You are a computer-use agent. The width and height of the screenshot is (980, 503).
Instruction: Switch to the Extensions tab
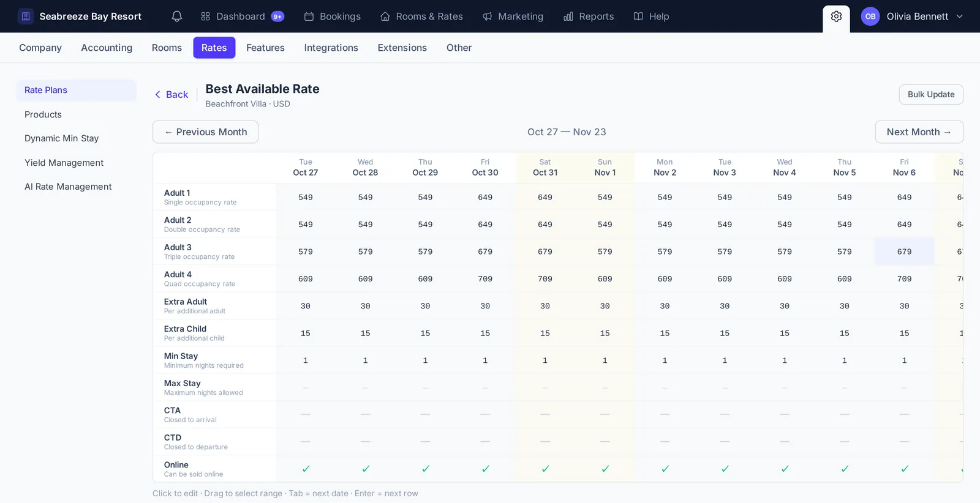click(402, 48)
